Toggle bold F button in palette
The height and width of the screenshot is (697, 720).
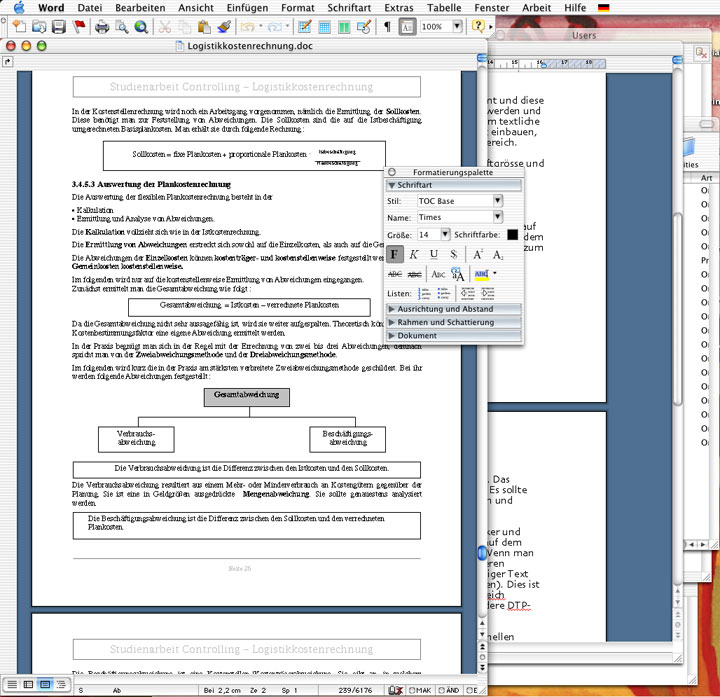point(394,254)
